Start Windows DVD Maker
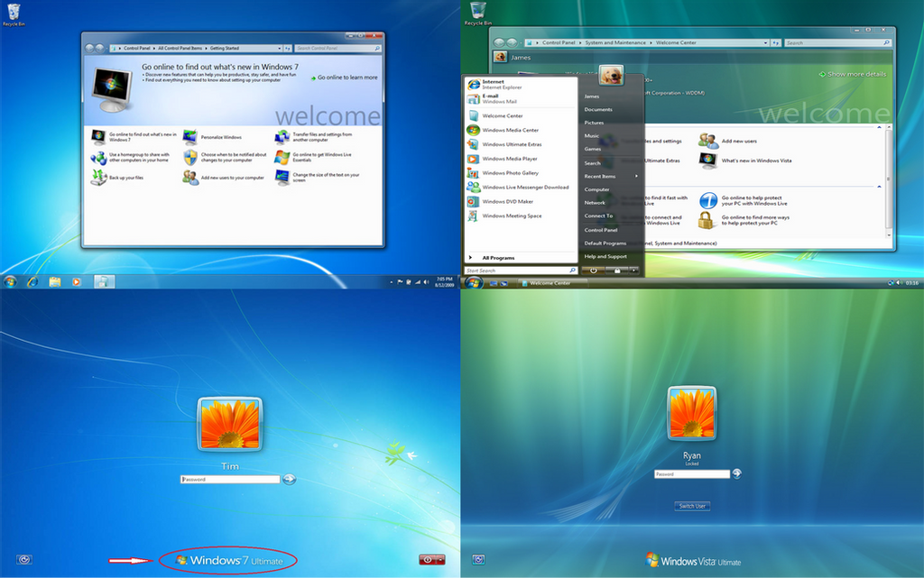The image size is (924, 578). click(x=507, y=201)
